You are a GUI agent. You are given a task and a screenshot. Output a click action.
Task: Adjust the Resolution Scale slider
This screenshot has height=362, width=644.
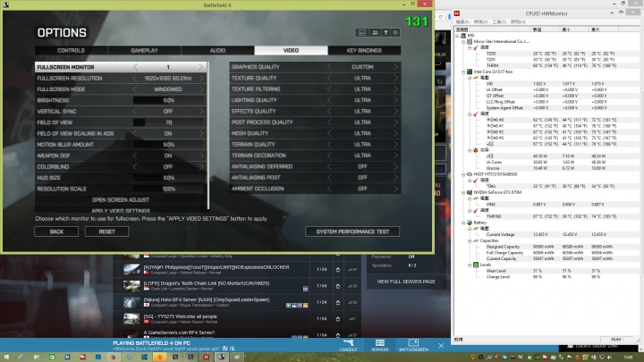(169, 189)
